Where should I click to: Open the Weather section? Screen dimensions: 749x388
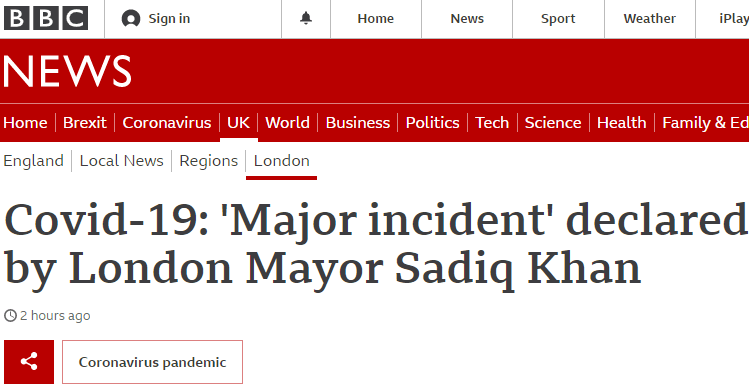click(649, 19)
